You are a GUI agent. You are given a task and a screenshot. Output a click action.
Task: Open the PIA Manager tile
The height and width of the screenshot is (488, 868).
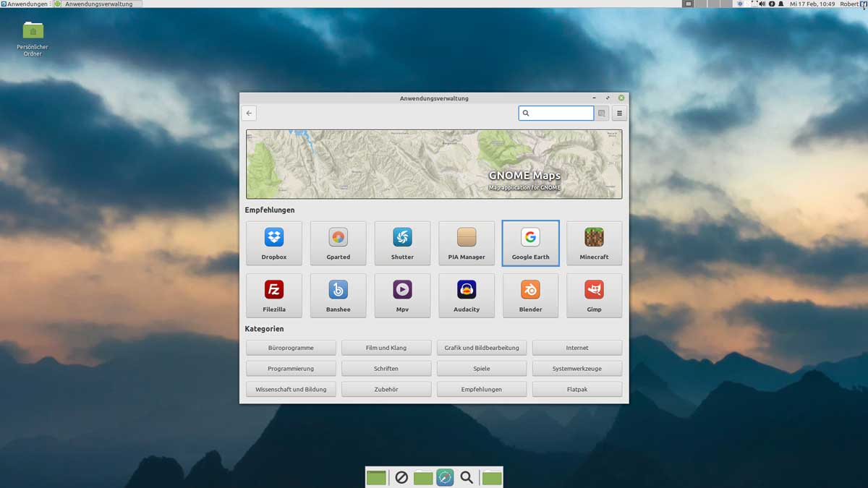[x=467, y=244]
